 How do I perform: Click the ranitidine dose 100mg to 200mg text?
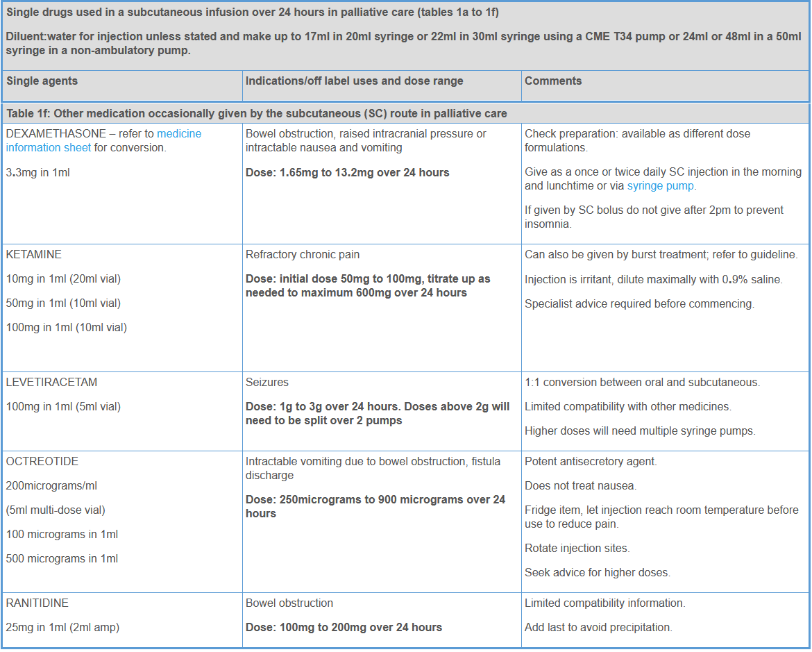(x=344, y=628)
